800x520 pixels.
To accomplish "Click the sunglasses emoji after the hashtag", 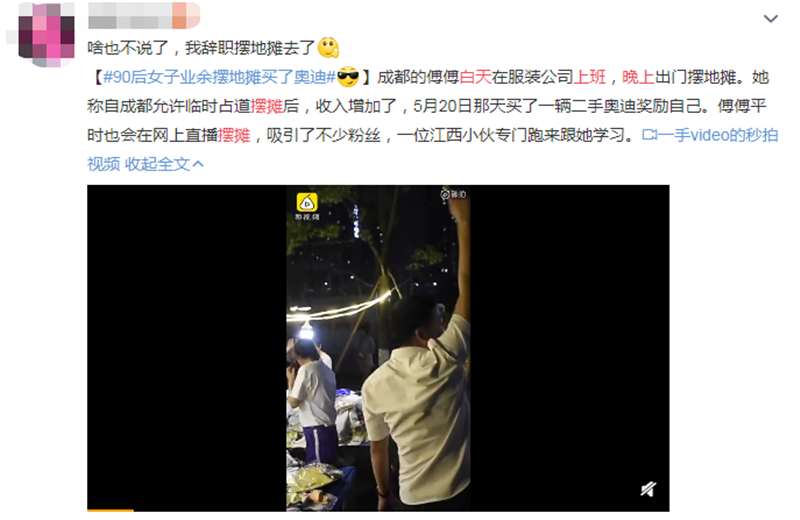I will [348, 77].
